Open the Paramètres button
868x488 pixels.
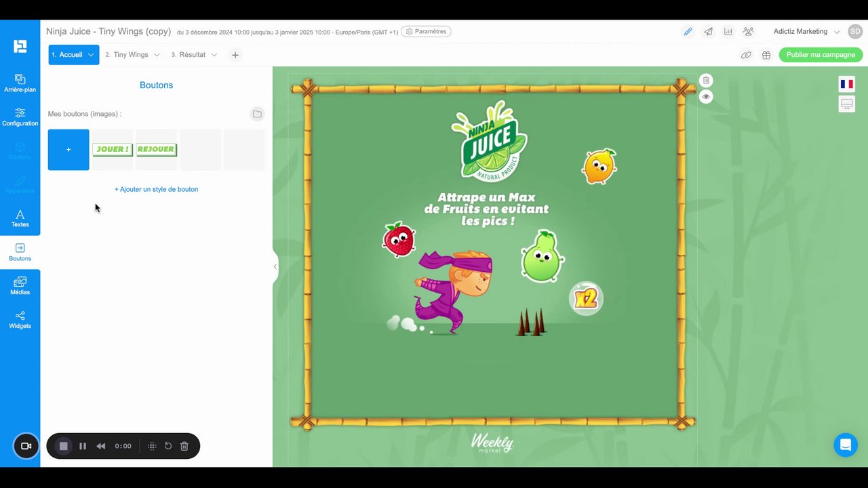tap(426, 31)
